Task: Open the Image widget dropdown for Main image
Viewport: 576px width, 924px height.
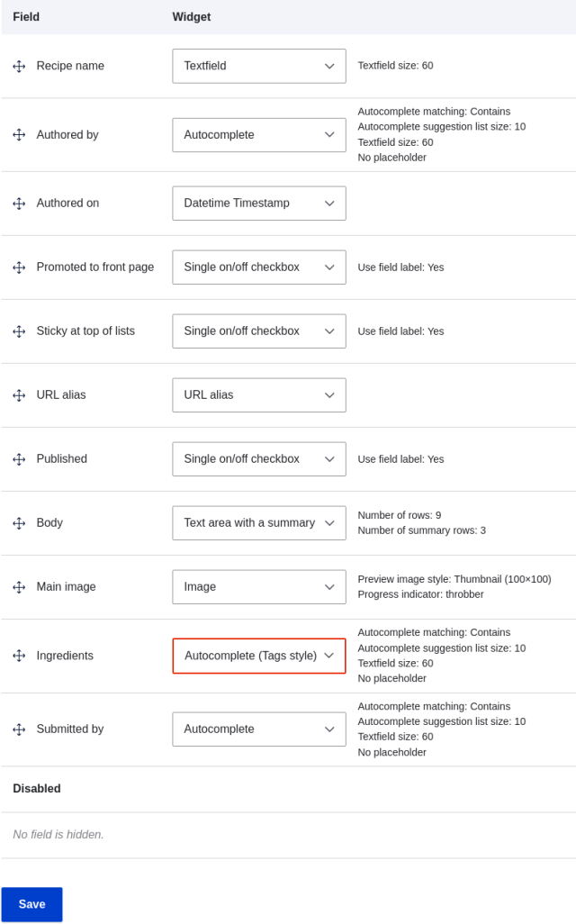Action: point(258,586)
